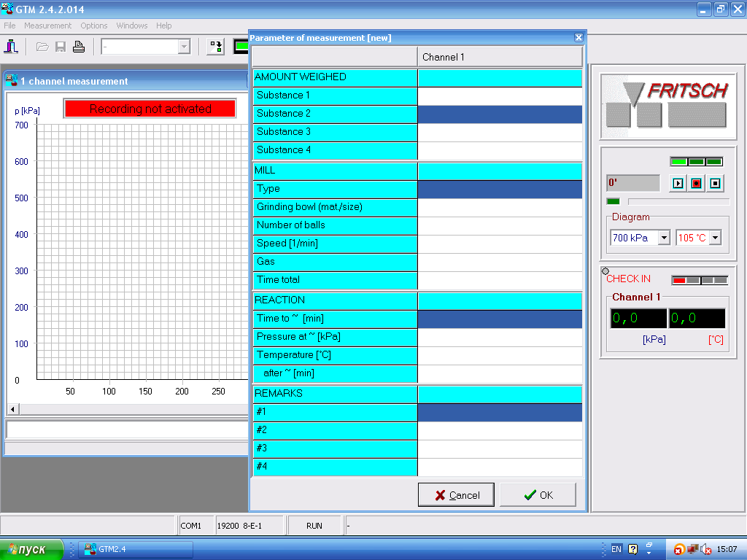Click the floppy disk save icon
747x560 pixels.
pyautogui.click(x=61, y=47)
